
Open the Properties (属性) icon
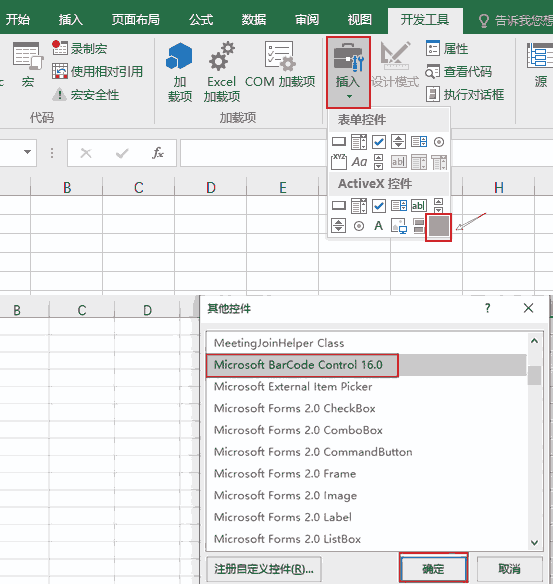[432, 48]
